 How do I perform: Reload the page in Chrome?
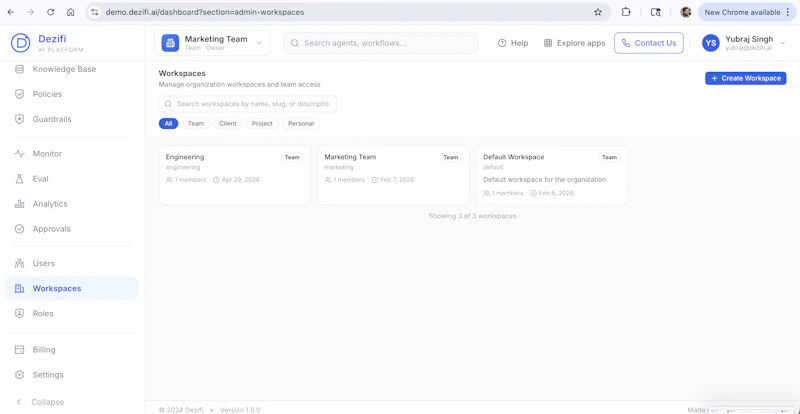pyautogui.click(x=51, y=12)
